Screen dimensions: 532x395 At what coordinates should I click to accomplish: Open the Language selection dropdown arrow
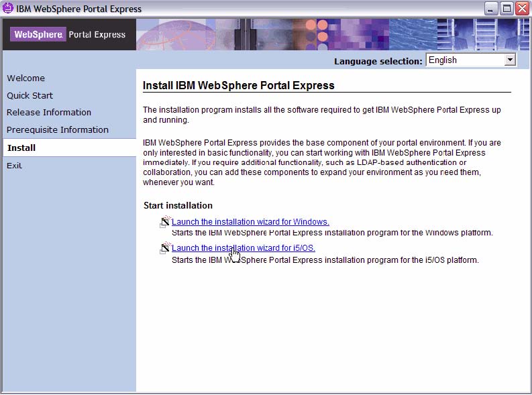tap(510, 60)
